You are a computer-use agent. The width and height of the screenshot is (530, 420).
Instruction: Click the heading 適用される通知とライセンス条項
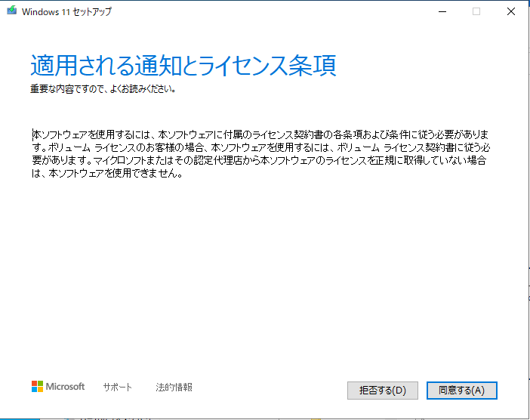tap(183, 65)
